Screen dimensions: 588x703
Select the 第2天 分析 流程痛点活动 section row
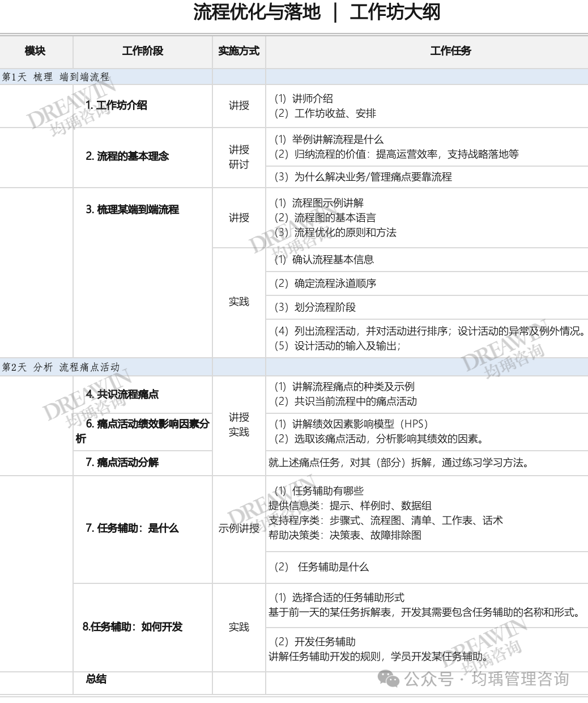61,367
